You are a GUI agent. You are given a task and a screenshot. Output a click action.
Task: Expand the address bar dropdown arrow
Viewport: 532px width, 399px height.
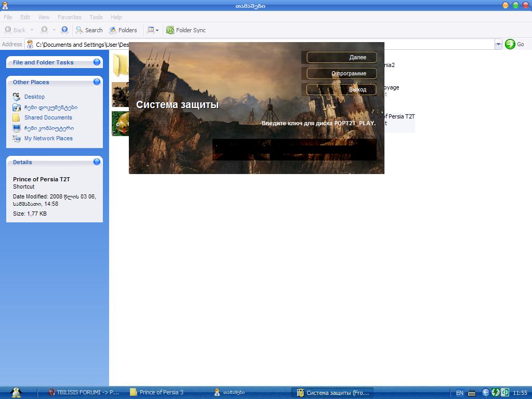point(498,44)
